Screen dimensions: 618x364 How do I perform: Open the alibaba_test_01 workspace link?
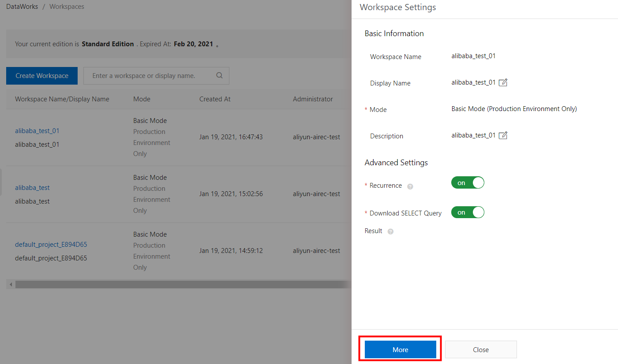click(37, 131)
